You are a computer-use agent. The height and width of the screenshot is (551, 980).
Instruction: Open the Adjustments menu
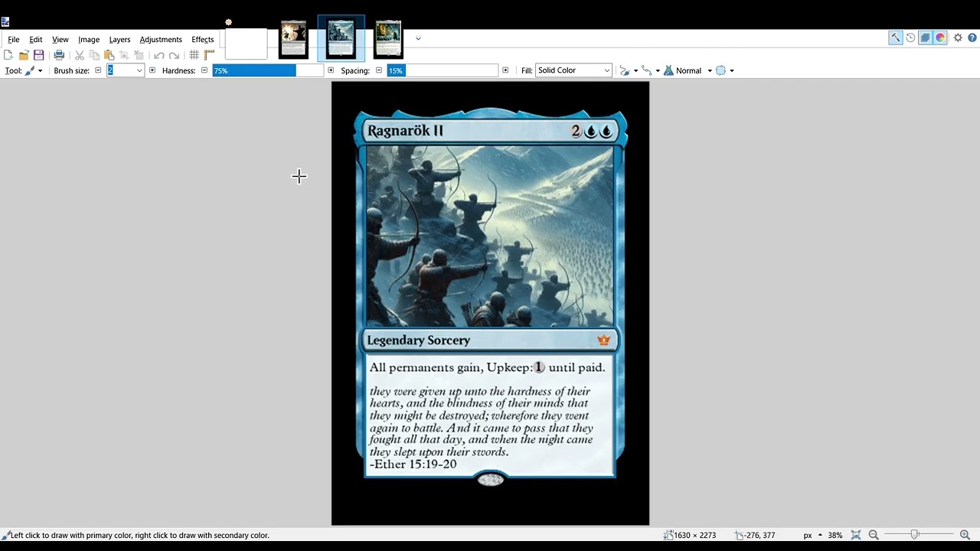[161, 39]
